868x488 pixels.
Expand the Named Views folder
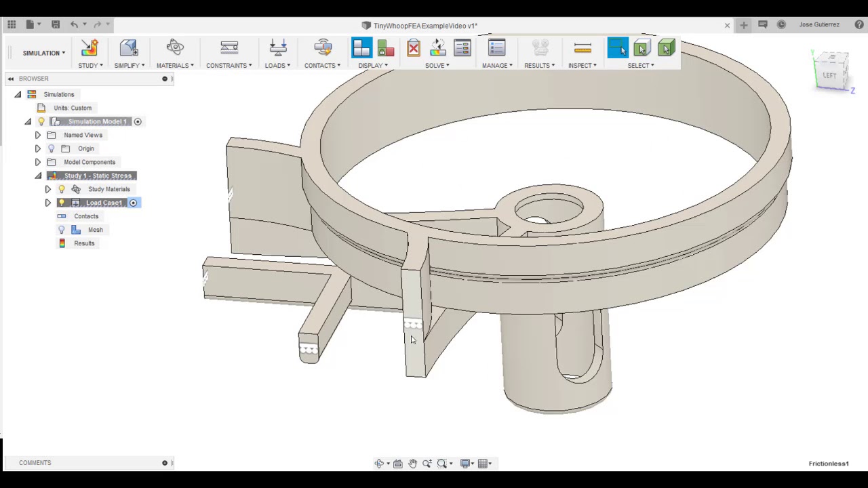point(38,135)
